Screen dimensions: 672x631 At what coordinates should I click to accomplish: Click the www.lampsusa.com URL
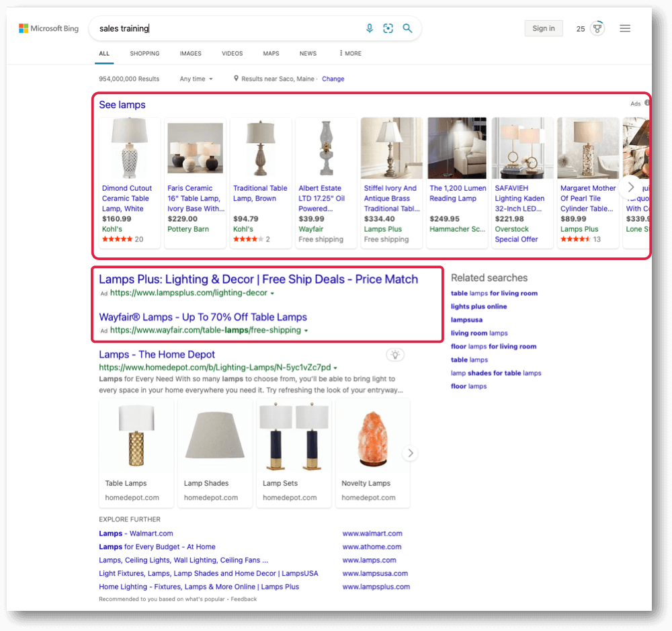click(x=375, y=573)
